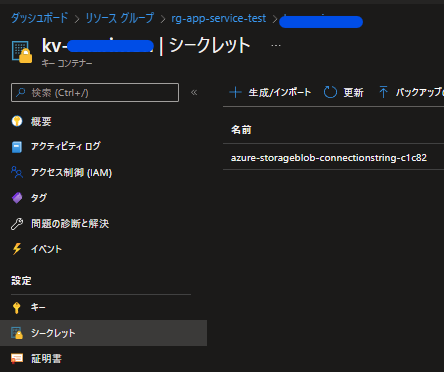Viewport: 444px width, 372px height.
Task: Click the wrench diagnose icon
Action: [17, 224]
